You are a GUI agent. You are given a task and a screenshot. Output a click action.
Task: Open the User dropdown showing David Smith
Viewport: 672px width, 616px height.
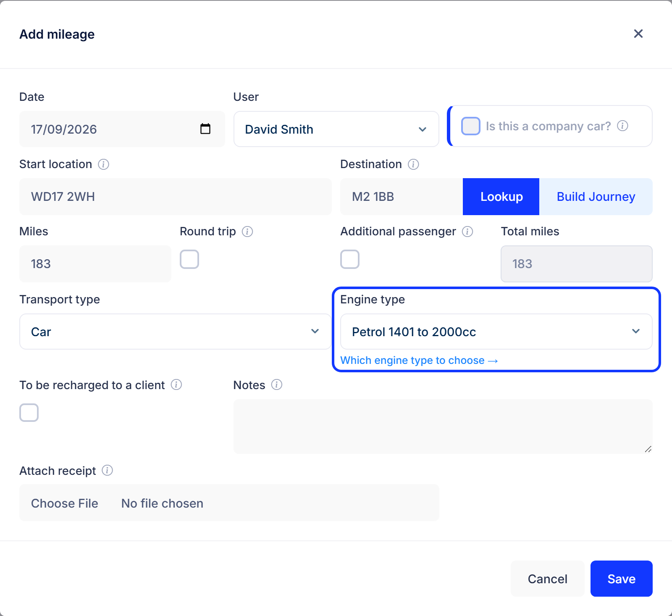[x=336, y=129]
